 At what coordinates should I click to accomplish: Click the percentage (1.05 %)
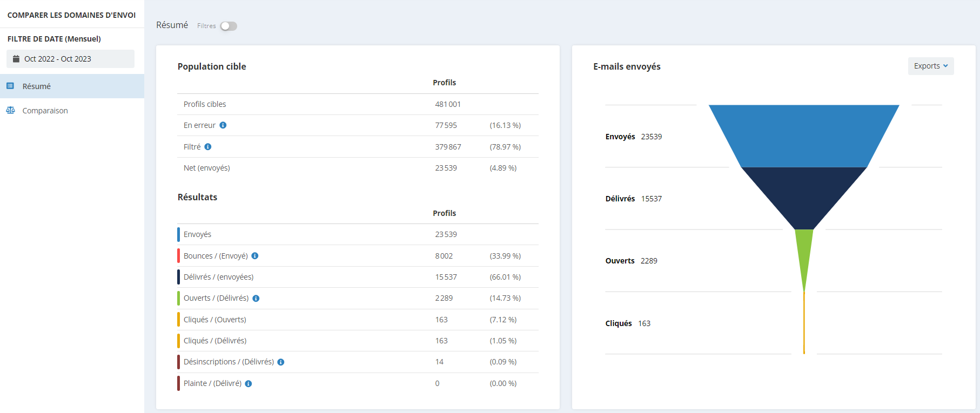(x=503, y=341)
